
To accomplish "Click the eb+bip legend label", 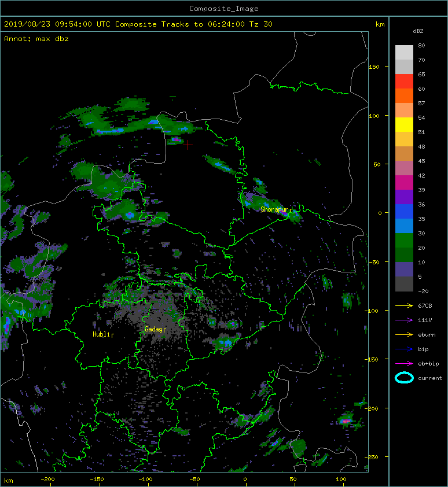I will tap(428, 364).
